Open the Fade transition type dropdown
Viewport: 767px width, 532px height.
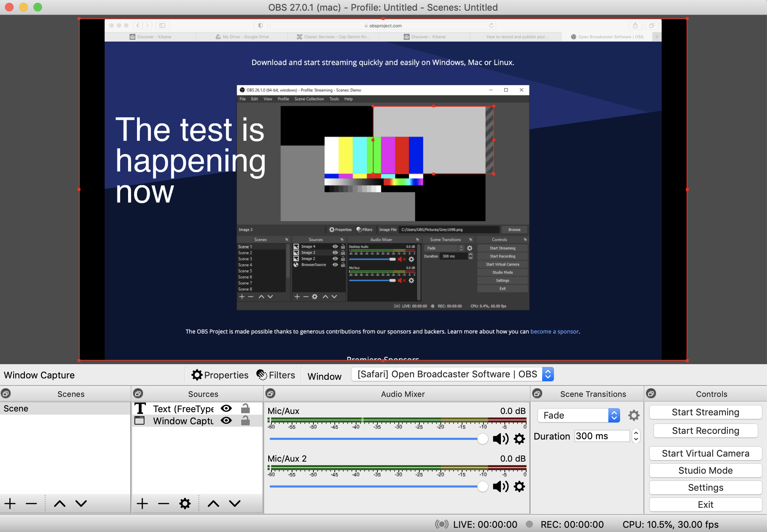[579, 415]
